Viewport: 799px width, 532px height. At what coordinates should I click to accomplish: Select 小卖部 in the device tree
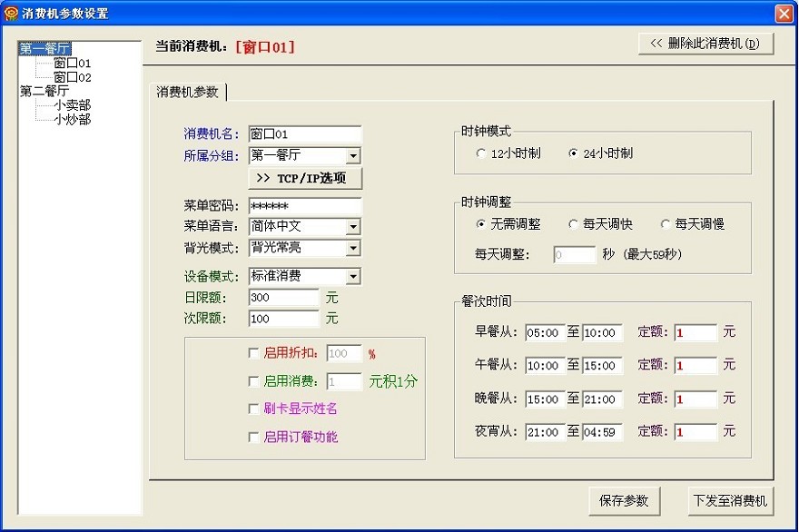(72, 105)
